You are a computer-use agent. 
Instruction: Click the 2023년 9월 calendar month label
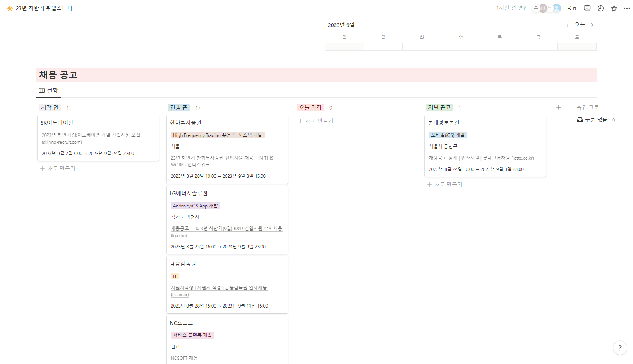pyautogui.click(x=341, y=25)
